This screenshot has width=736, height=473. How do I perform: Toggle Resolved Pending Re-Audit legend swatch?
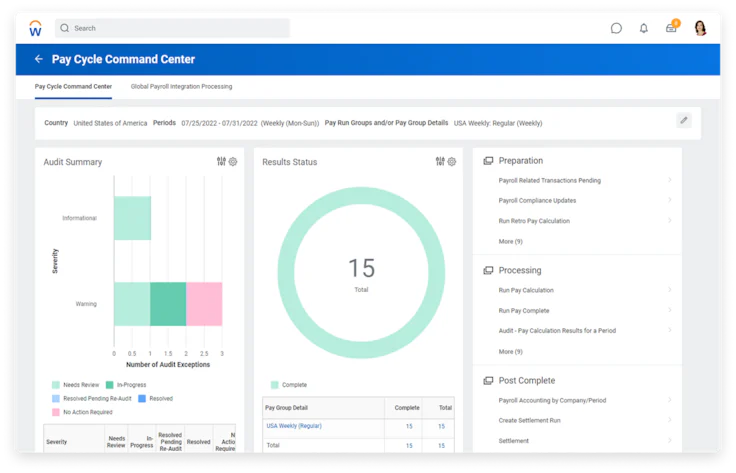pos(56,399)
